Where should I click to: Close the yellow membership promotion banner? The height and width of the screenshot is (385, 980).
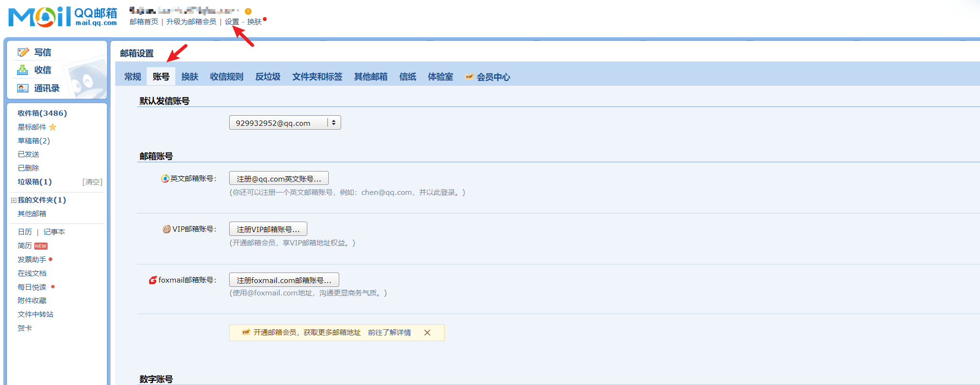[x=427, y=333]
